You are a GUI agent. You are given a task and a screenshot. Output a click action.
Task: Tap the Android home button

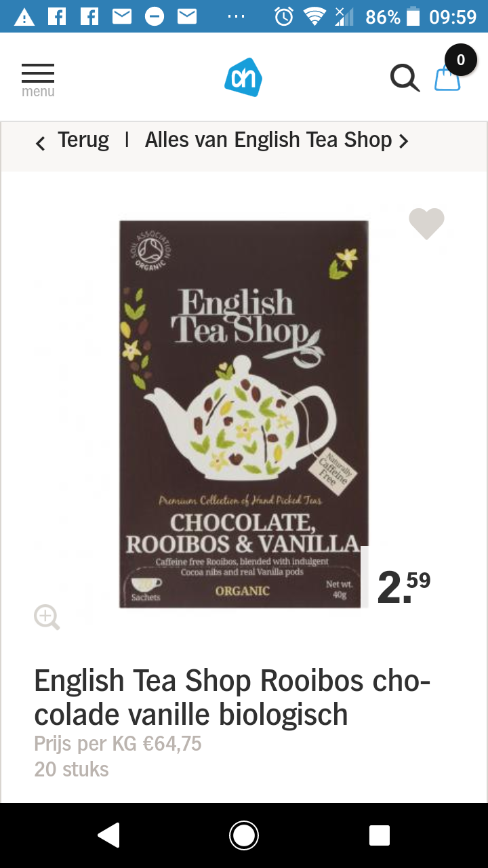[x=244, y=835]
